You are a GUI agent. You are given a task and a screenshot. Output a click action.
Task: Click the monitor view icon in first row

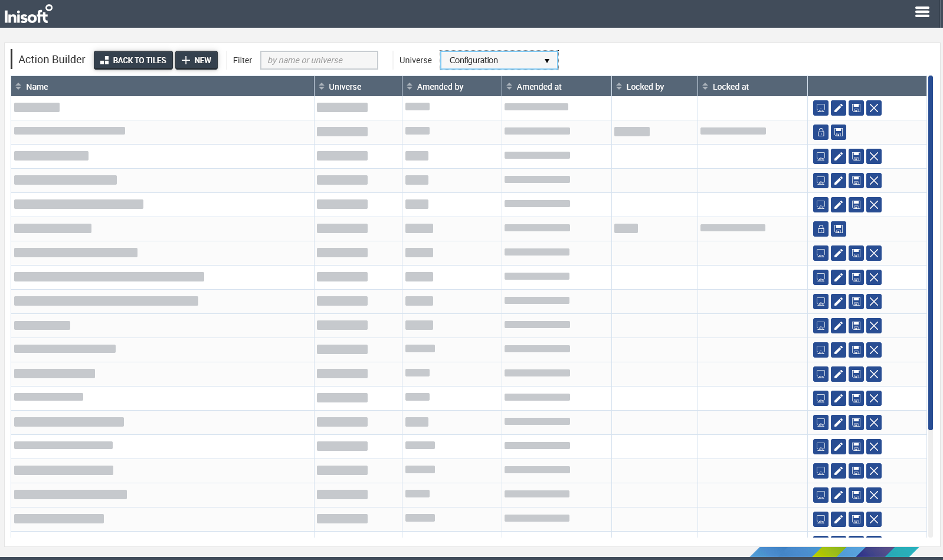[x=821, y=108]
